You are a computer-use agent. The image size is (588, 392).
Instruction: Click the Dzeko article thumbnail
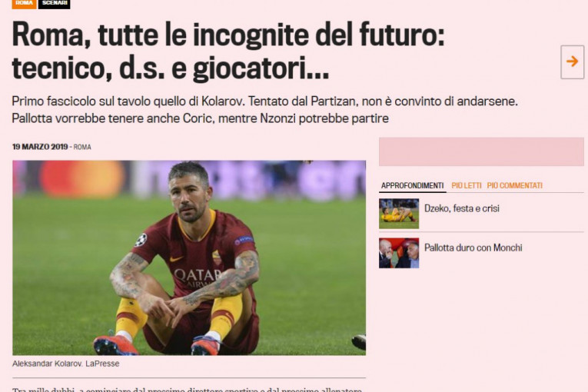399,214
